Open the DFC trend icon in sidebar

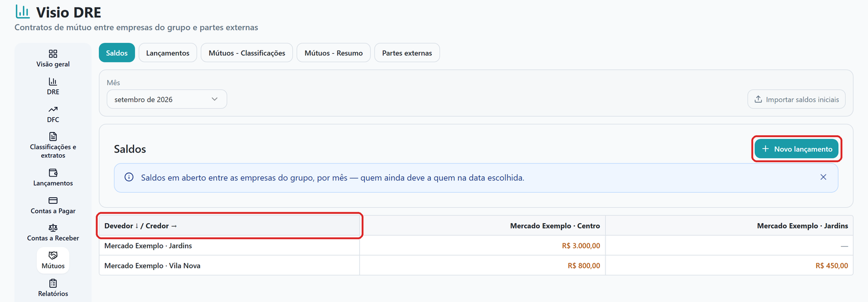pos(53,109)
